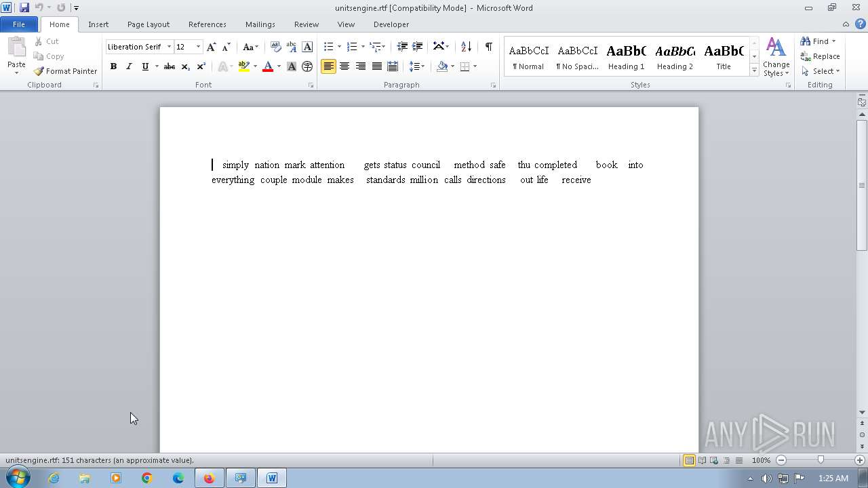This screenshot has height=488, width=868.
Task: Click Decrease Indent icon
Action: [x=402, y=47]
